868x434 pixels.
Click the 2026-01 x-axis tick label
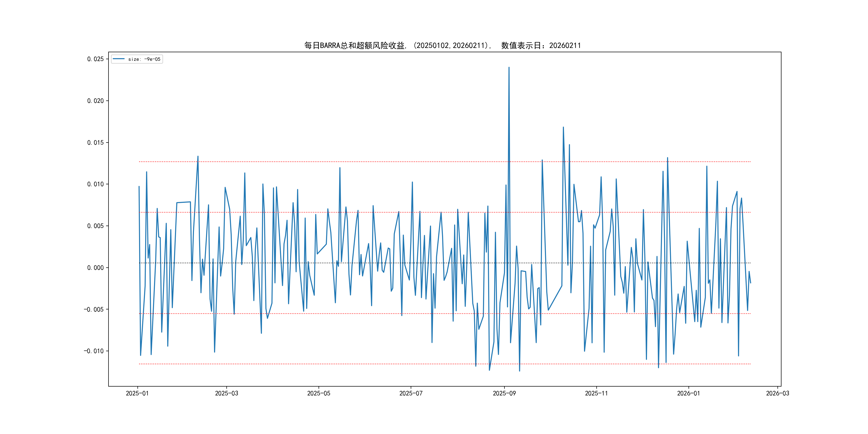(689, 393)
